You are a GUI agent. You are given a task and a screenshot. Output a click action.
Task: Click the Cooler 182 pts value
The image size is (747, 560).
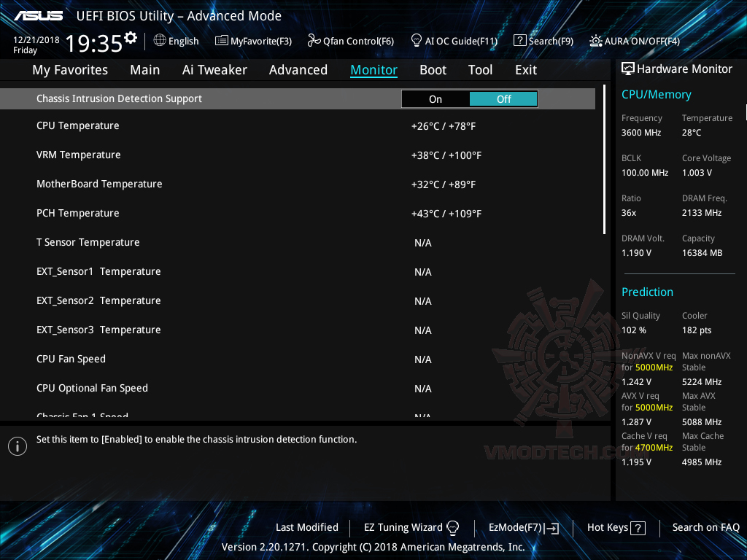[697, 330]
